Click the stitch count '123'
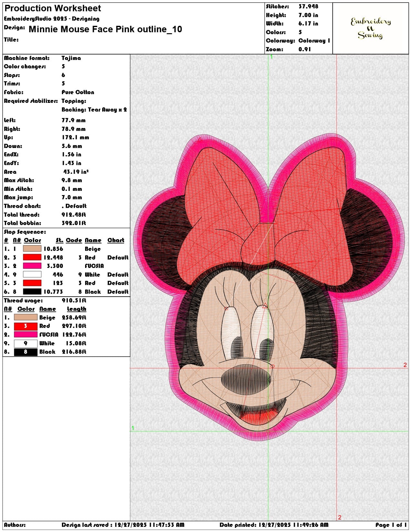Image resolution: width=411 pixels, height=532 pixels. [x=58, y=283]
